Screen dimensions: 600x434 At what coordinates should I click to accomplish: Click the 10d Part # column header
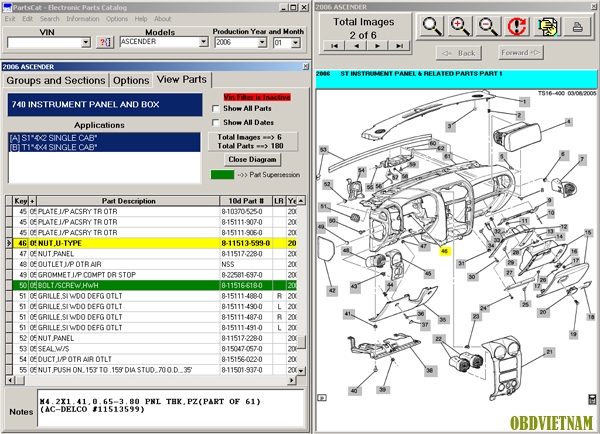(246, 201)
